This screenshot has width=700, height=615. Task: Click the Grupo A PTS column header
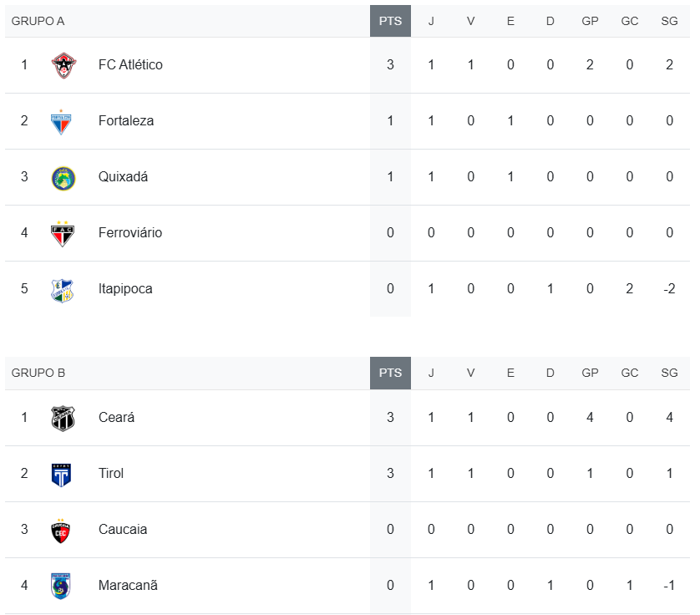pyautogui.click(x=390, y=21)
